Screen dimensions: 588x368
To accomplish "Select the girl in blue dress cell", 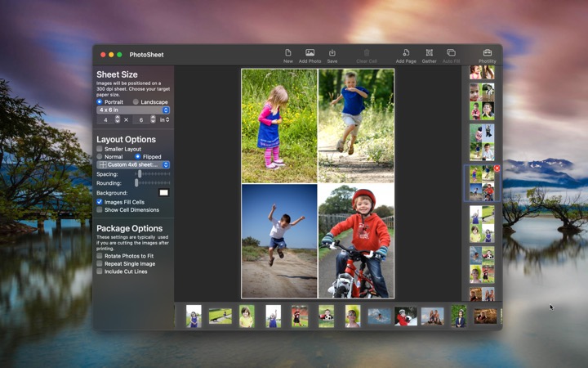I will click(x=279, y=126).
